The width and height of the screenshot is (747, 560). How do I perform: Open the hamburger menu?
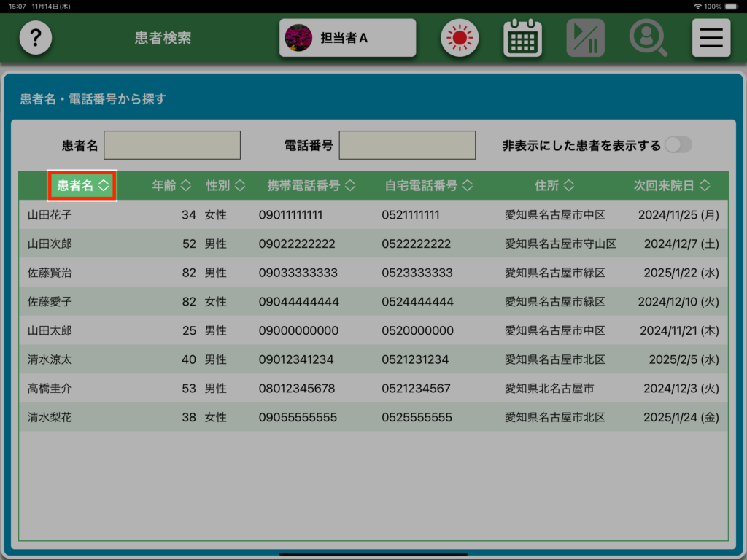tap(711, 38)
